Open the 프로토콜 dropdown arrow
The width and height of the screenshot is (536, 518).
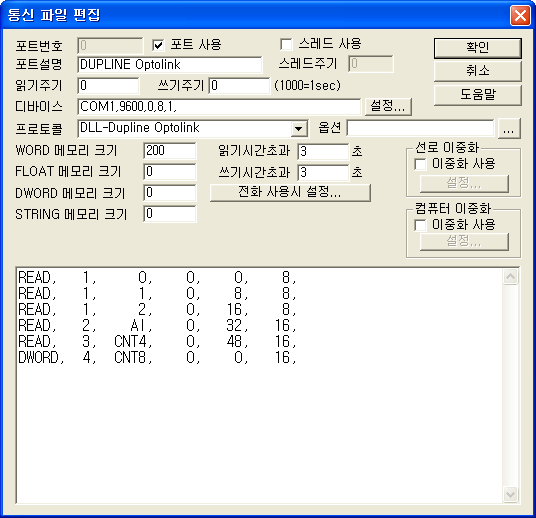point(299,129)
